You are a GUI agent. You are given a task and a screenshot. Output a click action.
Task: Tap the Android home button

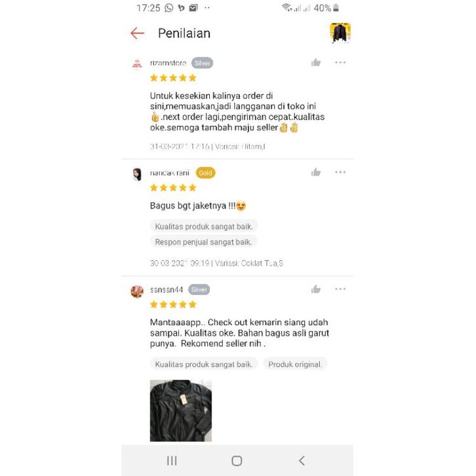click(x=237, y=460)
